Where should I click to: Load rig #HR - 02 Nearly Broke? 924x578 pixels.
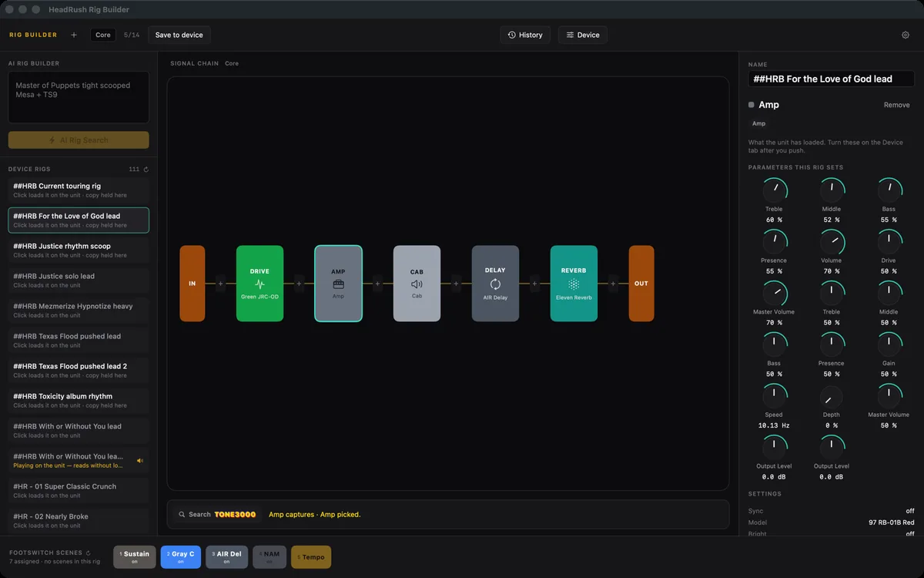pyautogui.click(x=79, y=521)
